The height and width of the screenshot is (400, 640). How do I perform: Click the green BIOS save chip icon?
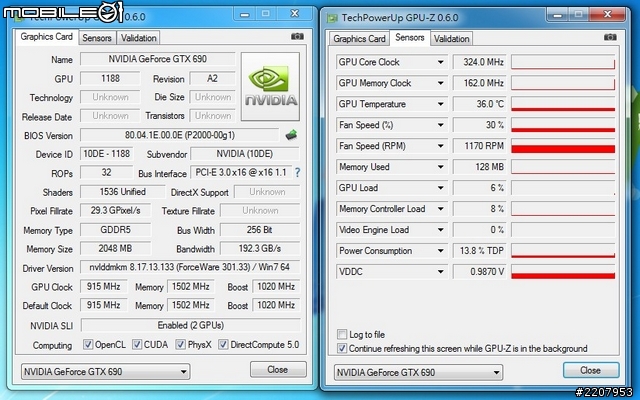point(291,135)
